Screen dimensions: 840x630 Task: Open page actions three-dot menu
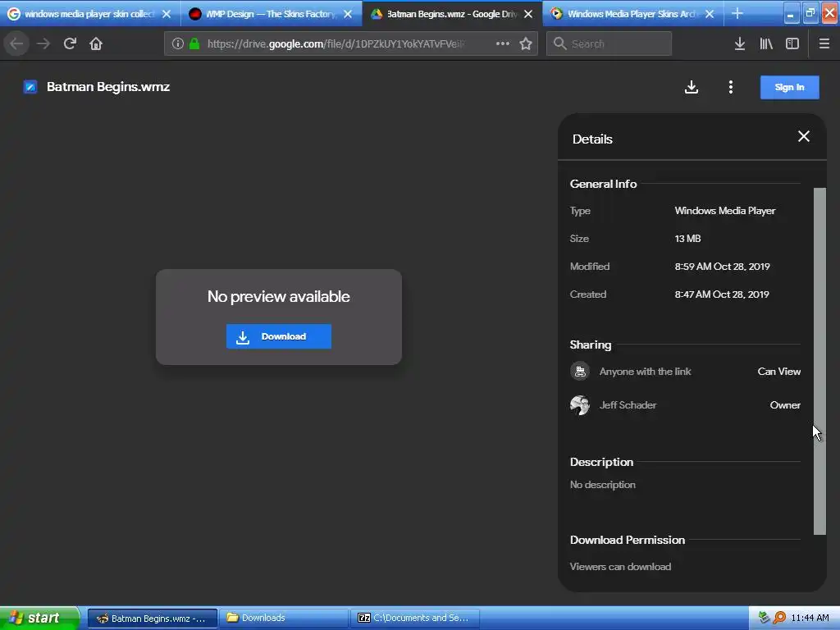(503, 43)
